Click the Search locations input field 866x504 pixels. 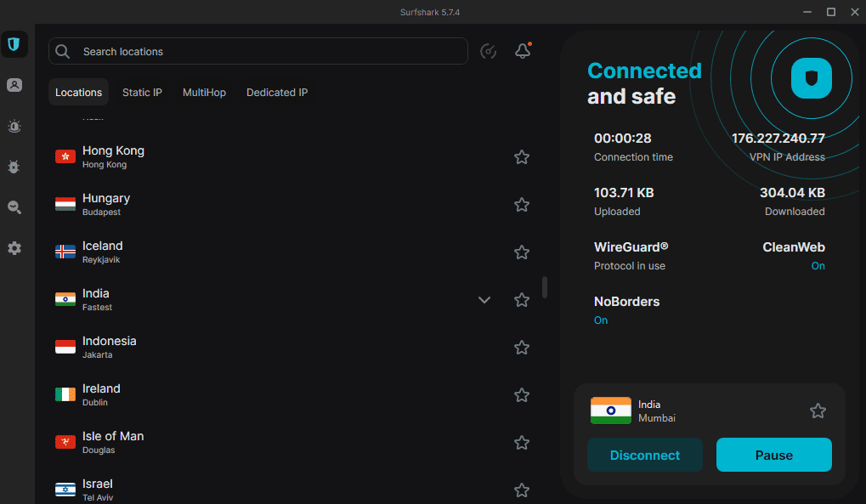263,52
